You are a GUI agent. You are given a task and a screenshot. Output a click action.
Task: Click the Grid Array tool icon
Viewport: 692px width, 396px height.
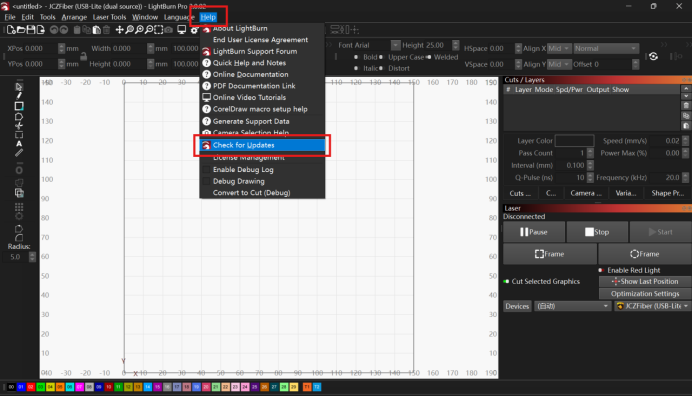tap(19, 207)
